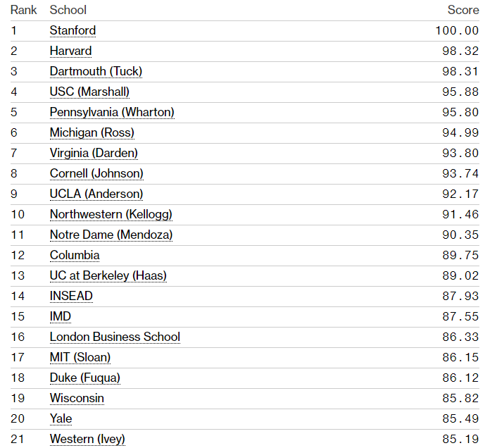This screenshot has height=448, width=497.
Task: Open UCLA (Anderson) school page
Action: [x=96, y=194]
